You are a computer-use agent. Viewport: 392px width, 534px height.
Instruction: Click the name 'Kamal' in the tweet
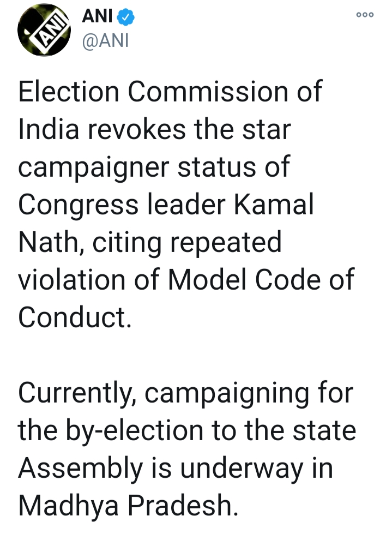pos(274,205)
